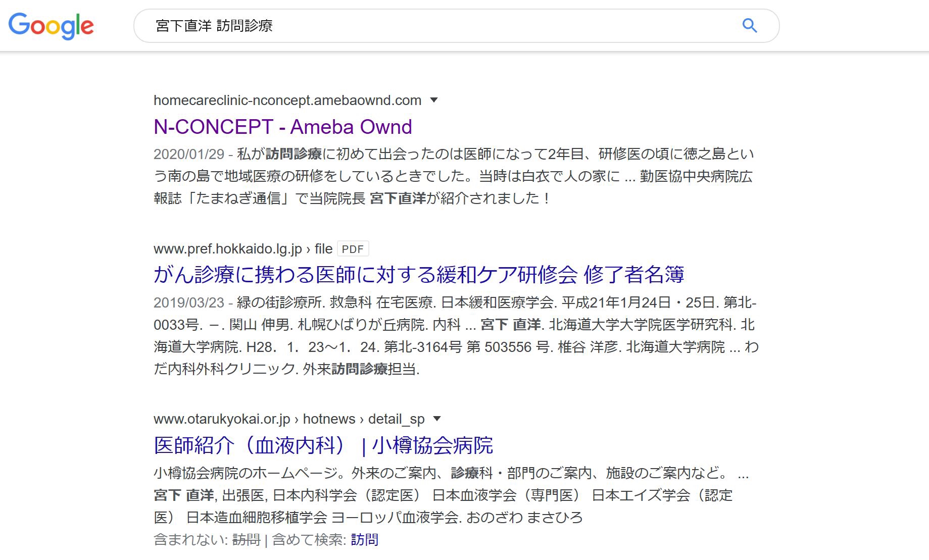The height and width of the screenshot is (560, 929).
Task: Open the 医師紹介（血液内科）小樽協会病院 result
Action: (323, 445)
